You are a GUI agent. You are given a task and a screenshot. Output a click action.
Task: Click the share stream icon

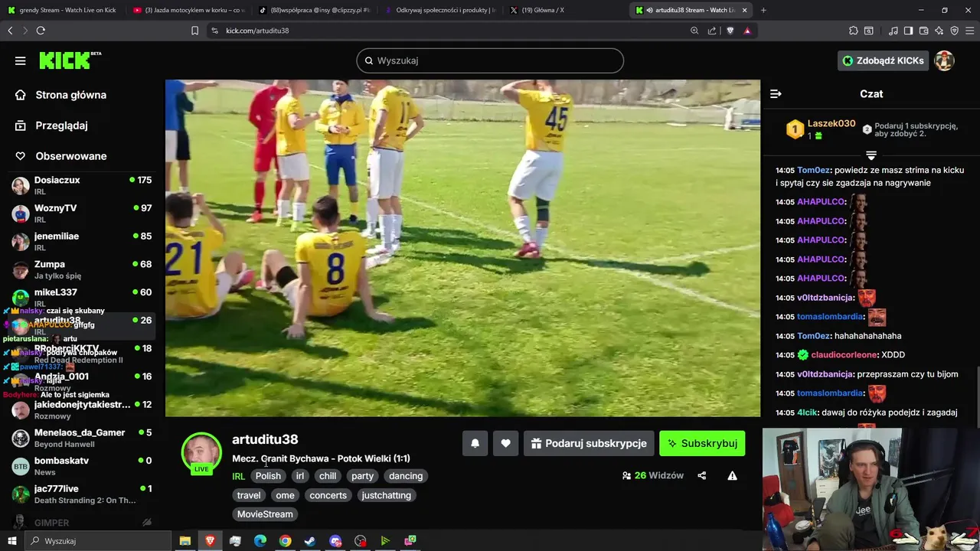(702, 475)
